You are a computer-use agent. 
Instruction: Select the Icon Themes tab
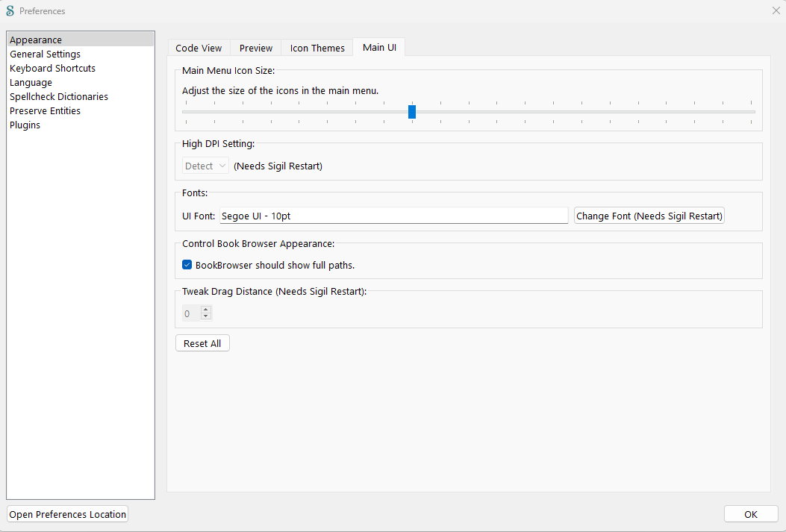tap(317, 48)
